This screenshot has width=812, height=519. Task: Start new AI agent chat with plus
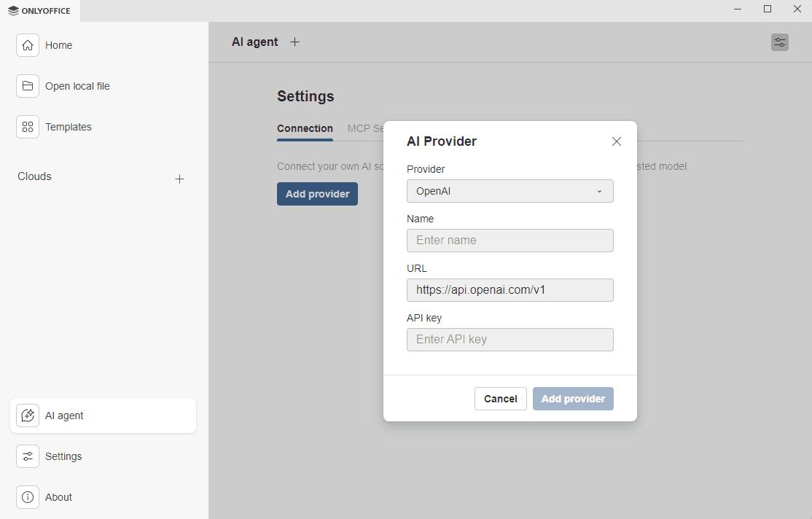coord(295,42)
